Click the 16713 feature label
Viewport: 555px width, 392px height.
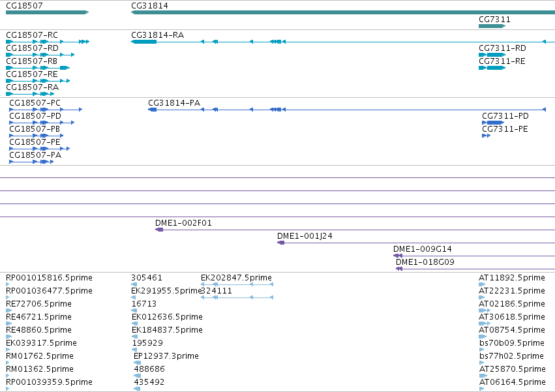pos(143,304)
